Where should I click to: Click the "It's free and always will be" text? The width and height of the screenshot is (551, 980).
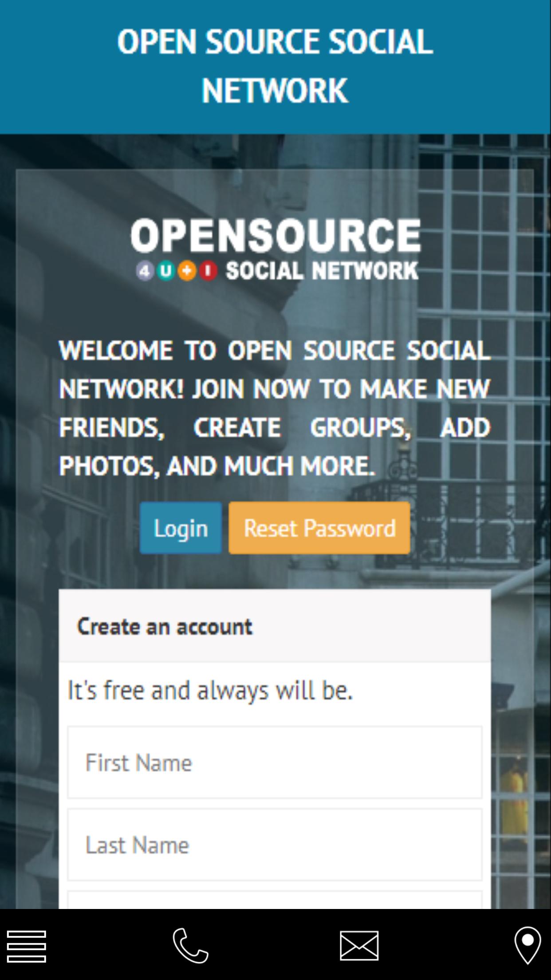point(210,691)
